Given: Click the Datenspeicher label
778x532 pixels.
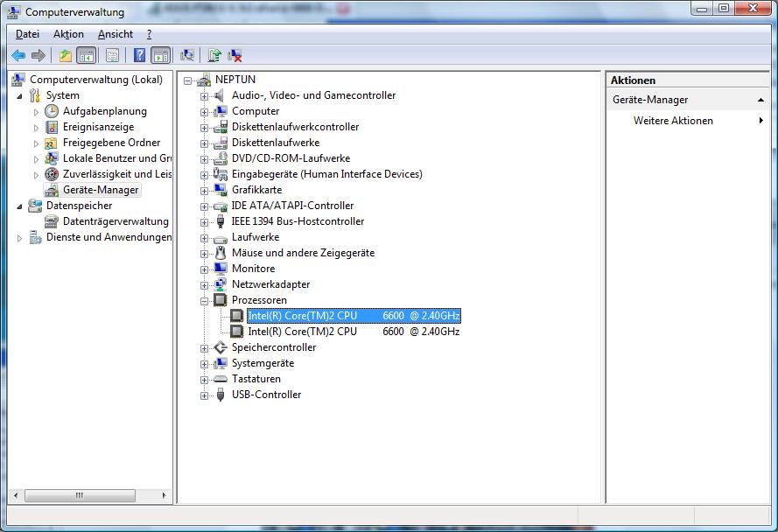Looking at the screenshot, I should tap(79, 206).
